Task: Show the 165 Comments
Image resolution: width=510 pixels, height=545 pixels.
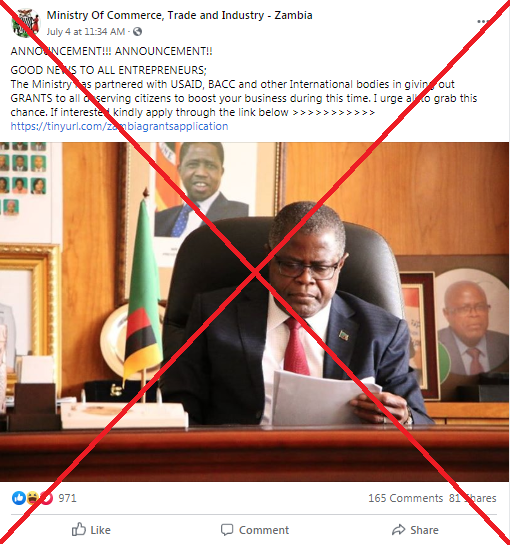Action: (405, 498)
